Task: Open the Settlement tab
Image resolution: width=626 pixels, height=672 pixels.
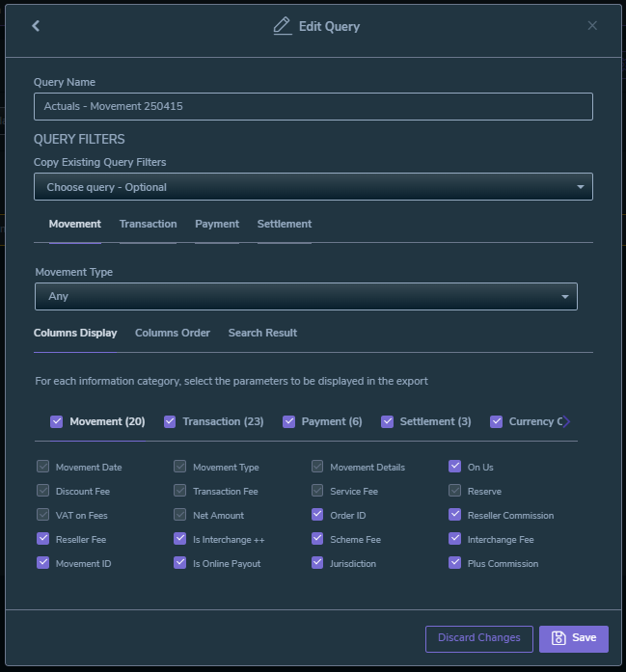Action: 284,224
